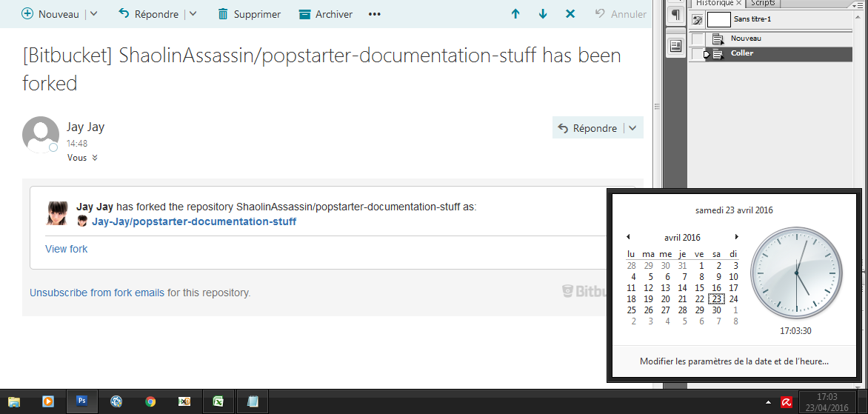Open the layer comps panel icon in dock
868x414 pixels.
click(675, 46)
